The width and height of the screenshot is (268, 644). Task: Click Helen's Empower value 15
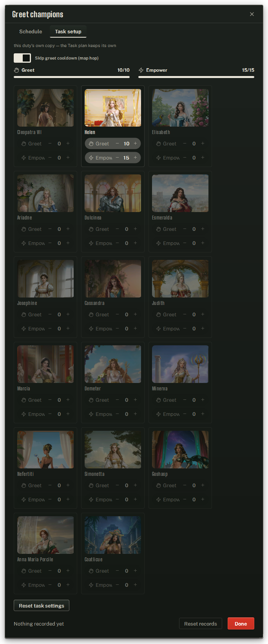126,158
